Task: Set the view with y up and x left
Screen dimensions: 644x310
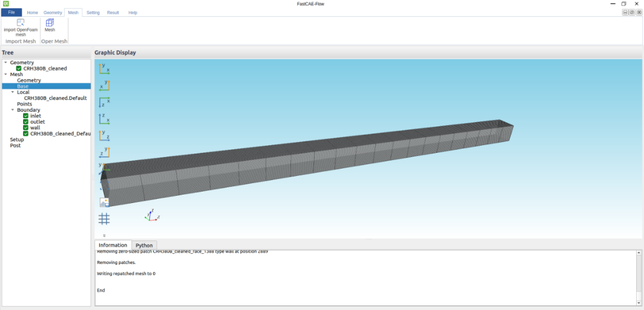Action: click(x=104, y=85)
